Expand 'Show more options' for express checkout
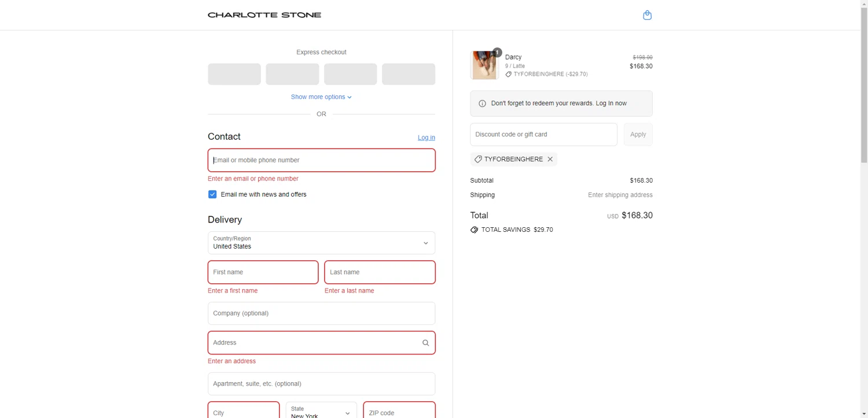This screenshot has height=418, width=868. (321, 97)
